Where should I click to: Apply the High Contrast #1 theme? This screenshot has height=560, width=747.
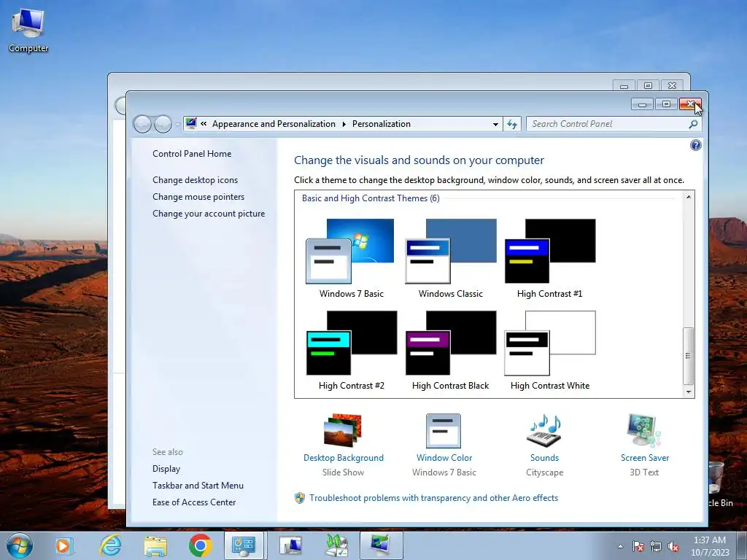point(550,259)
